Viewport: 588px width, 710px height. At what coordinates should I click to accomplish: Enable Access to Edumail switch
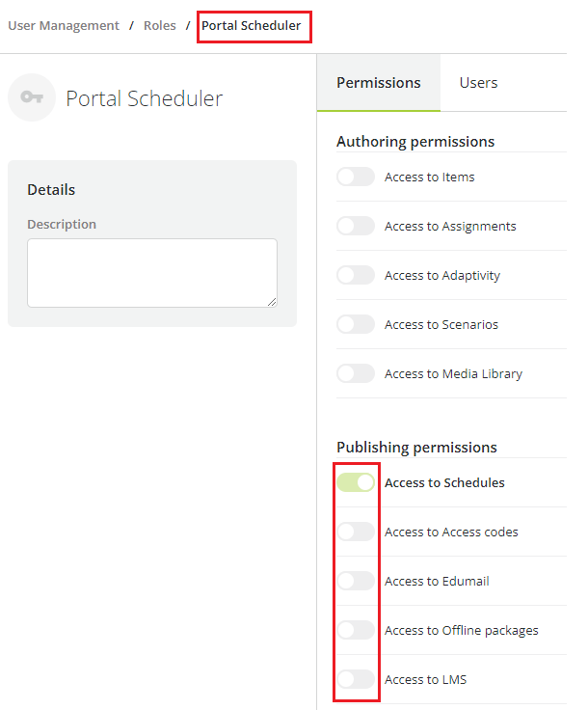pyautogui.click(x=356, y=581)
